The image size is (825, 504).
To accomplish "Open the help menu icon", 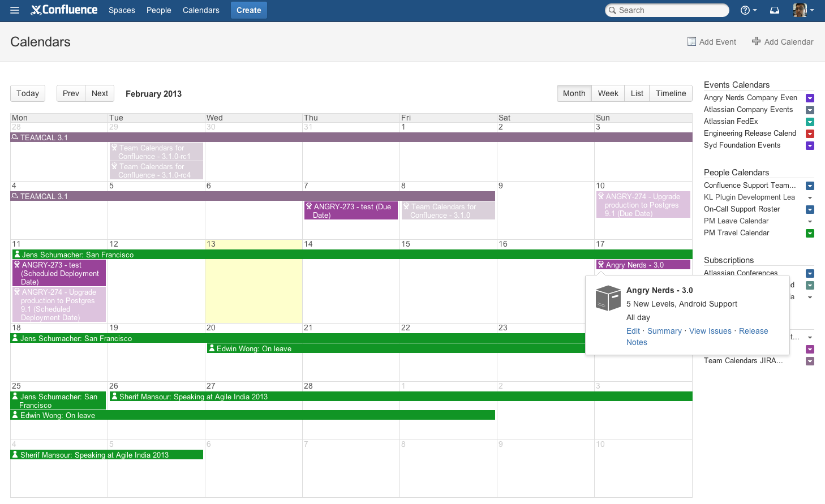I will 749,10.
